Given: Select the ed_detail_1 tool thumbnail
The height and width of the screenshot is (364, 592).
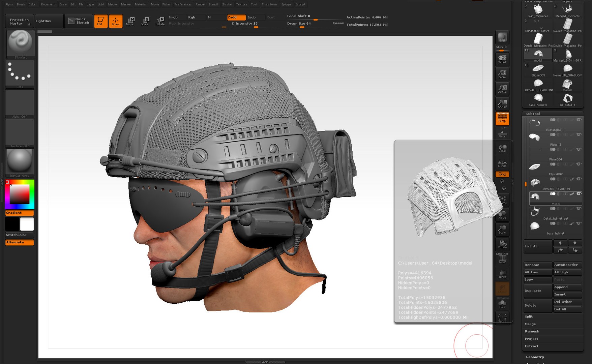Looking at the screenshot, I should pos(568,100).
